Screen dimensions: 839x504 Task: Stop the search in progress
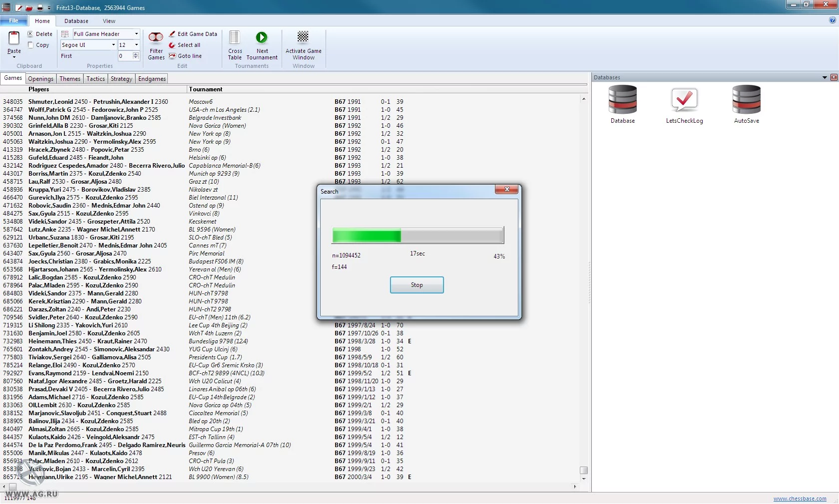click(x=417, y=285)
